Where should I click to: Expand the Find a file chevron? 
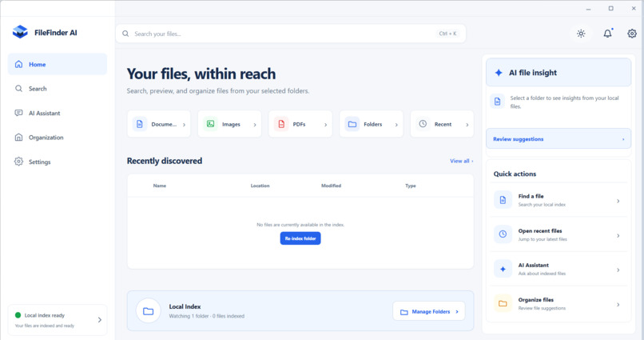click(x=618, y=201)
